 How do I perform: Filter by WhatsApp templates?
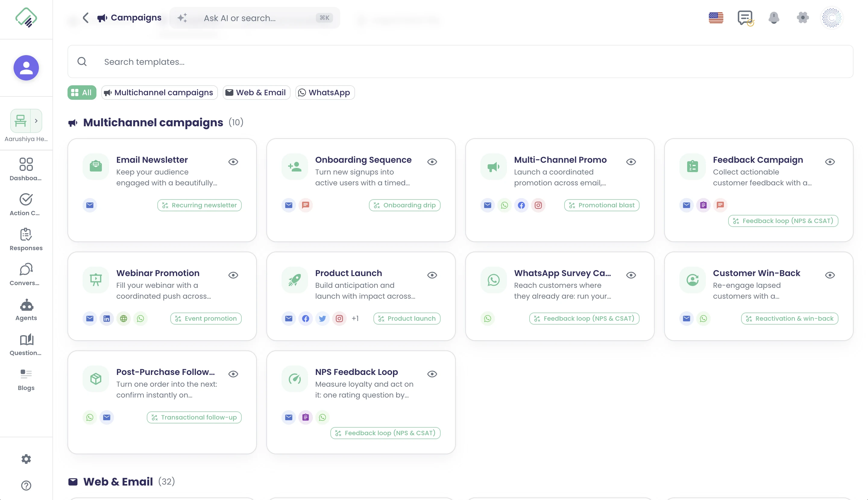325,93
